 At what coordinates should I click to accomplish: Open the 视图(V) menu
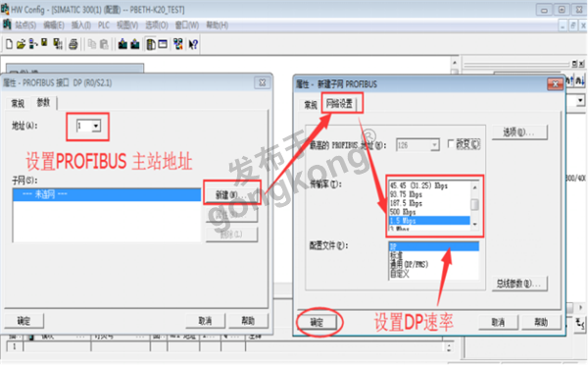[x=127, y=26]
